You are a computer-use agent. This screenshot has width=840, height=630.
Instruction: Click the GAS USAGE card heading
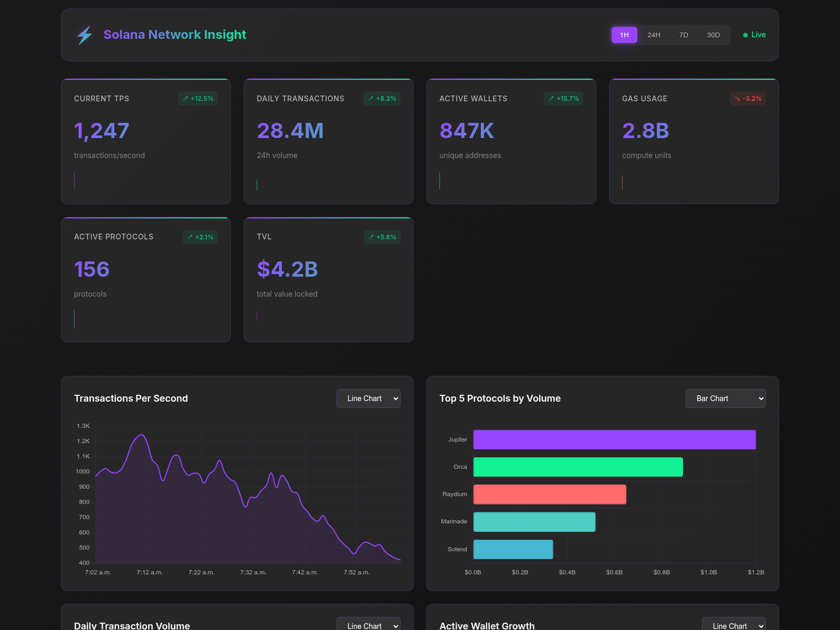point(645,99)
